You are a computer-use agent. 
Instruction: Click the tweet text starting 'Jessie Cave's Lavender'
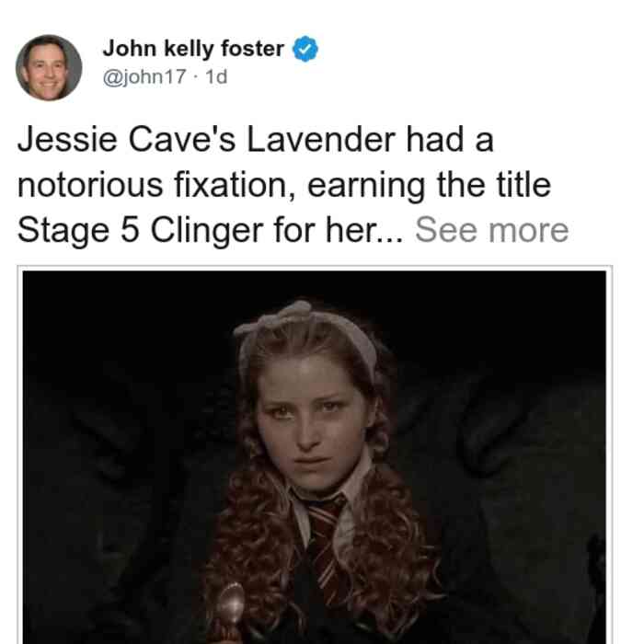click(293, 185)
